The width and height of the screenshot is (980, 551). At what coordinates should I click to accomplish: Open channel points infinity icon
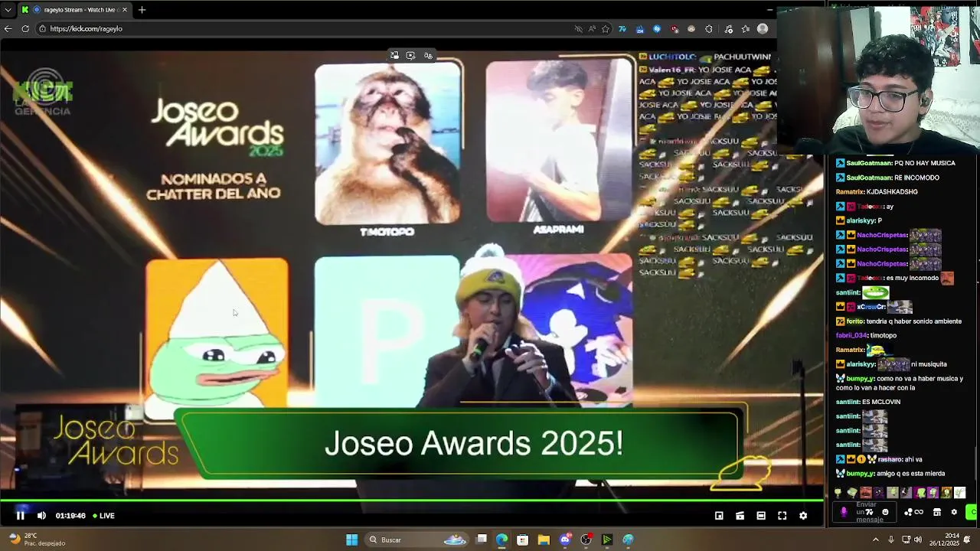coord(913,512)
